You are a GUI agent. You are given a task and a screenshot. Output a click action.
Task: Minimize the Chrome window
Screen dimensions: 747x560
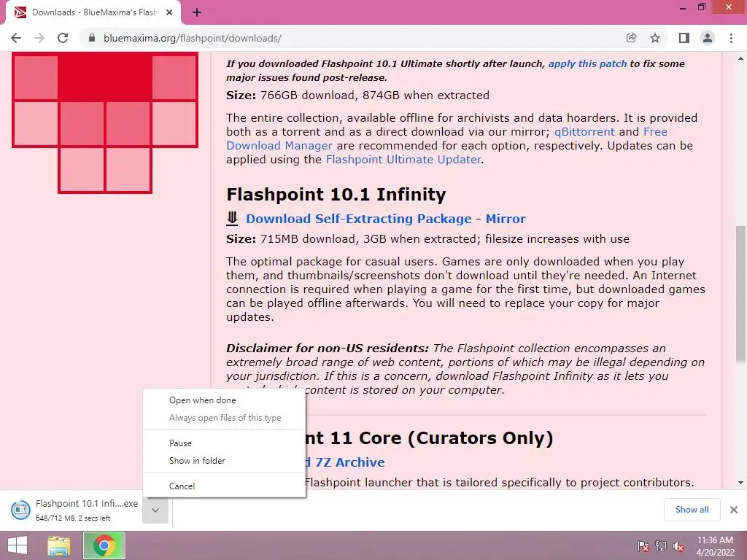click(682, 7)
